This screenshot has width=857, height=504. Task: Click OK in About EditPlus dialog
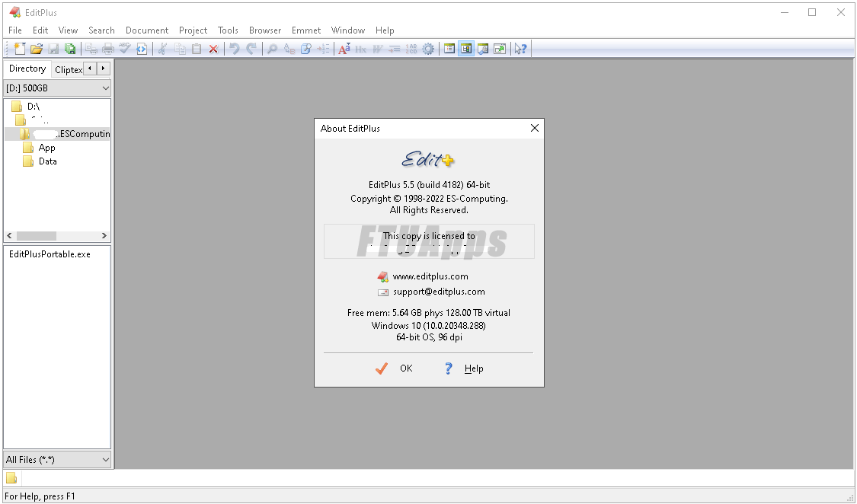395,368
